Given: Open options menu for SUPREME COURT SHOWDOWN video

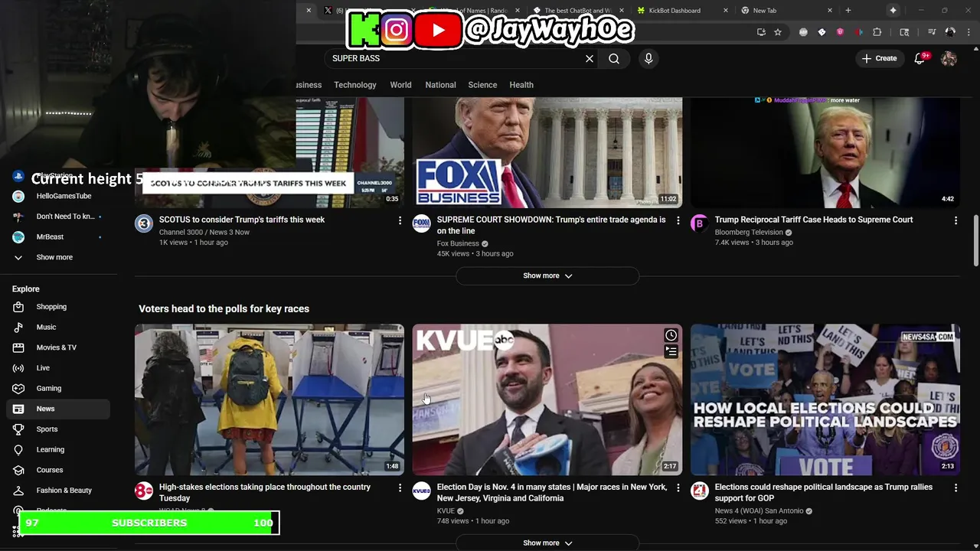Looking at the screenshot, I should 678,220.
